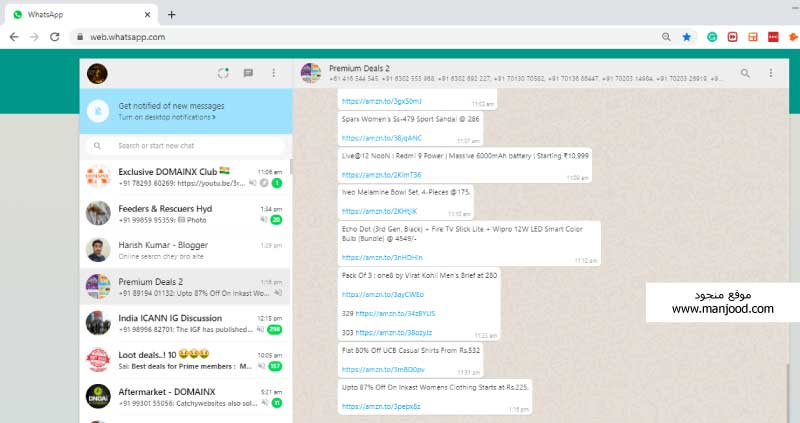Open the UCB Casual Shirts Amazon link
This screenshot has height=423, width=800.
(383, 369)
